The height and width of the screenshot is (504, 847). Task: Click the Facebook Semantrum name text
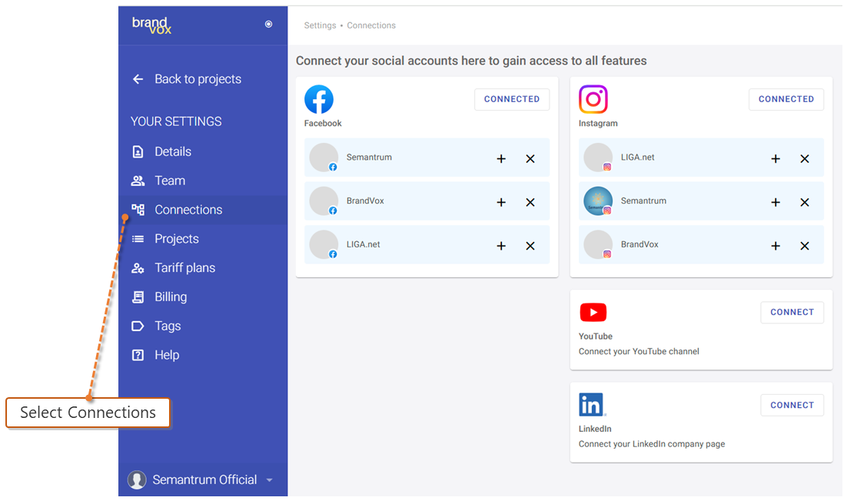coord(369,157)
